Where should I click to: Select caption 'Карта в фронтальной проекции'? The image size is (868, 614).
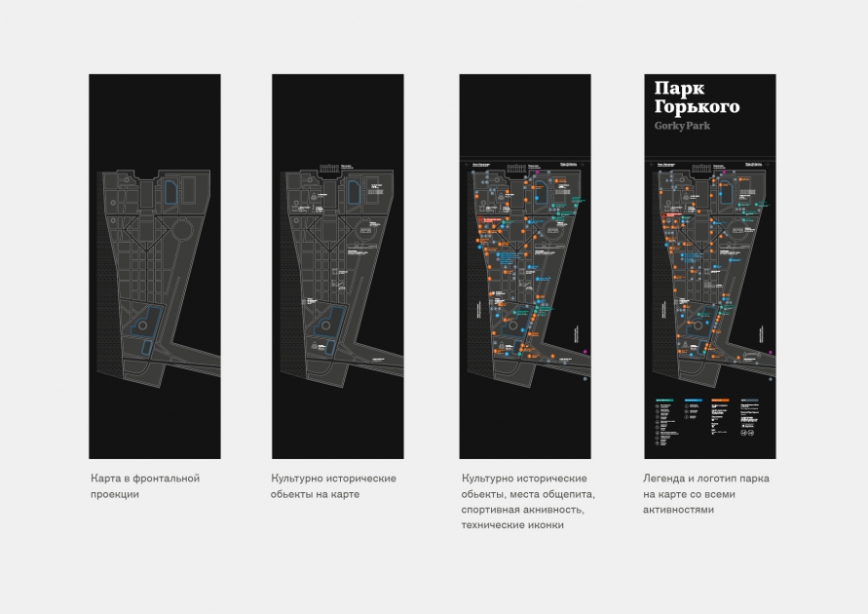coord(145,486)
